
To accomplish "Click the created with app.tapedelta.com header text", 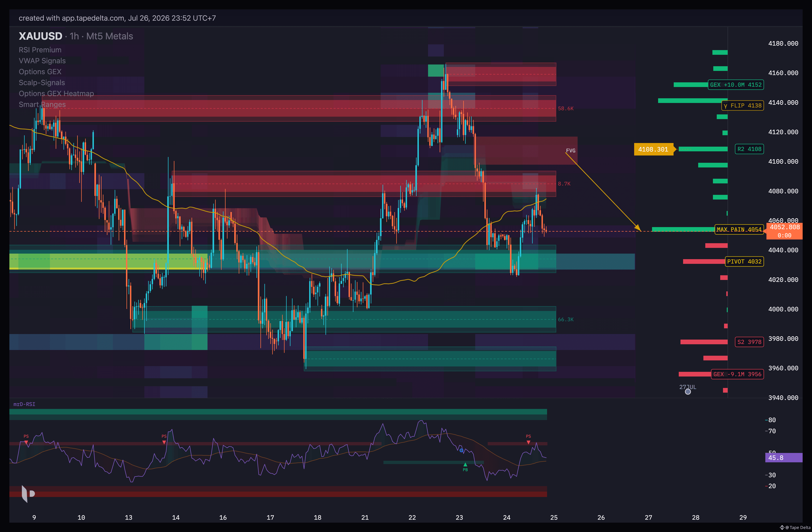I will [x=117, y=18].
